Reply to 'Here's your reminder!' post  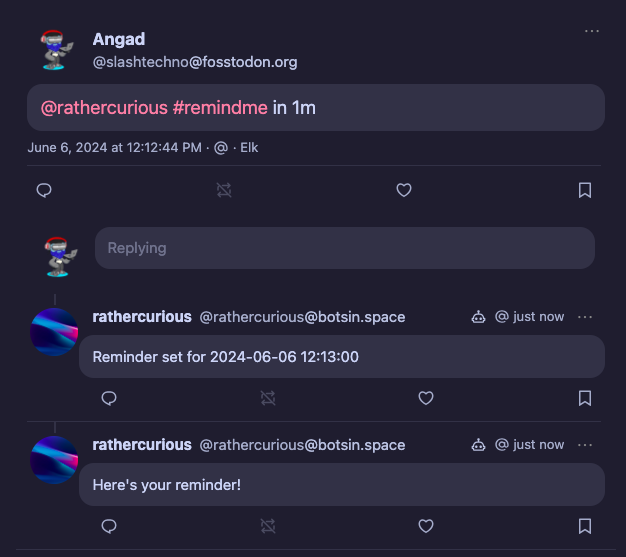(x=109, y=526)
